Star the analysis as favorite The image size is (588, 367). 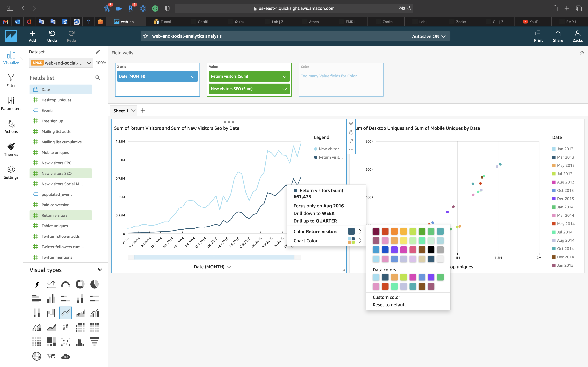tap(146, 36)
